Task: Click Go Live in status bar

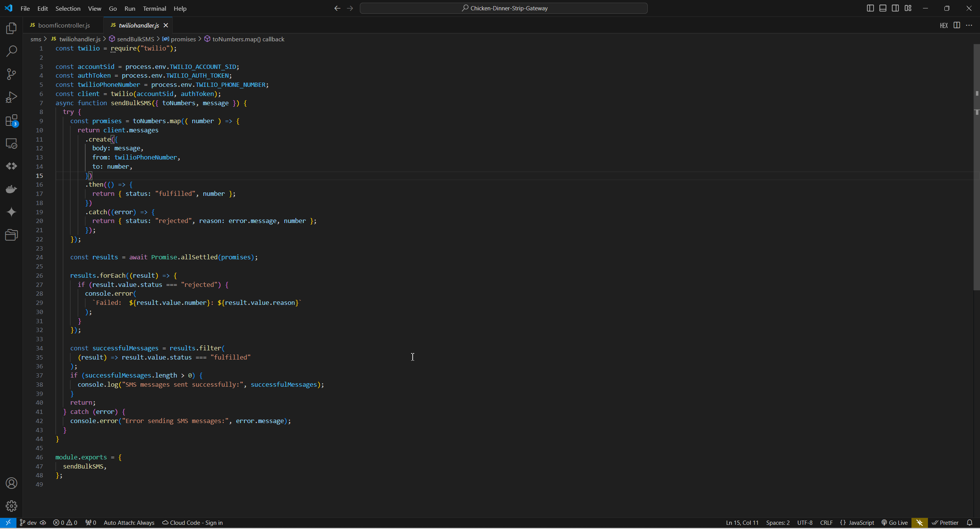Action: point(894,522)
